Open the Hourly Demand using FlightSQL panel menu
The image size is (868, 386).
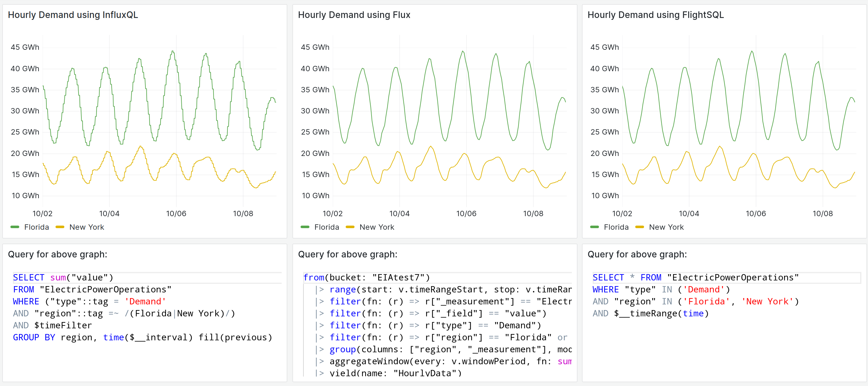[x=655, y=15]
